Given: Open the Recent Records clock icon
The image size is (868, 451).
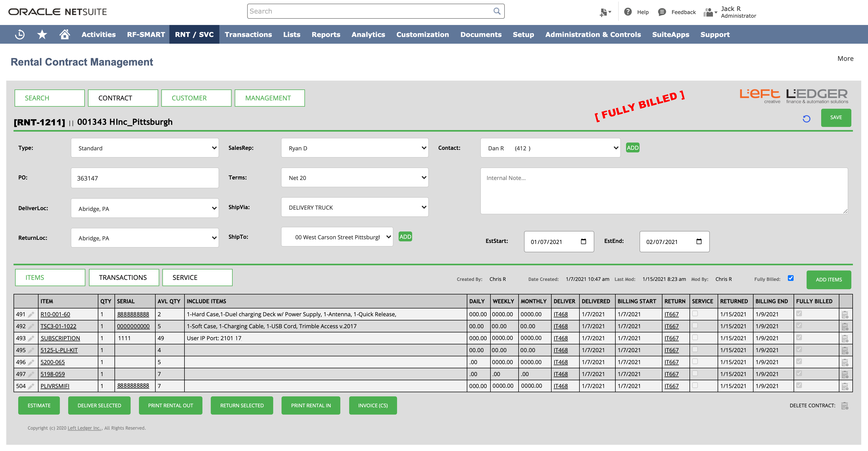Looking at the screenshot, I should [x=20, y=34].
